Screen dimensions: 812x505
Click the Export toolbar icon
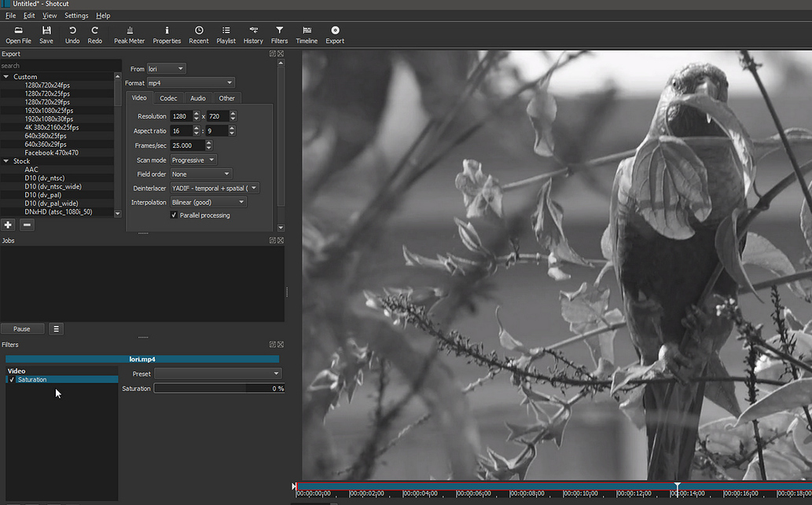[x=334, y=33]
